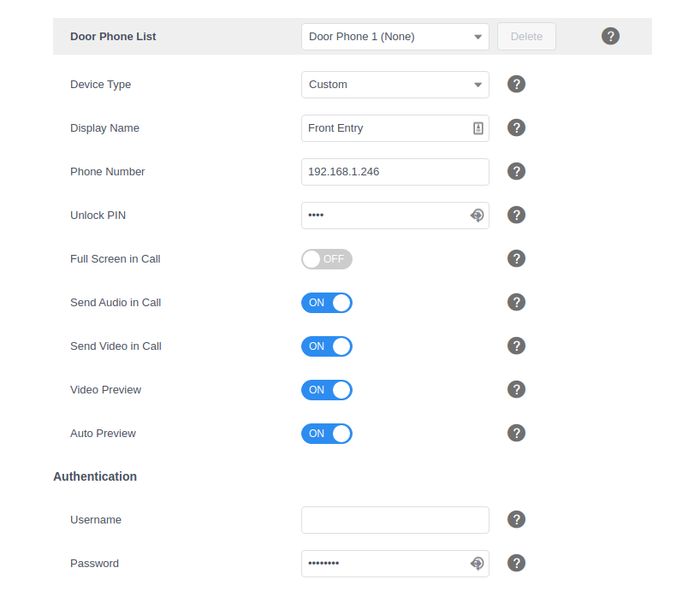Click help icon beside Username field
Viewport: 700px width, 609px height.
click(516, 519)
